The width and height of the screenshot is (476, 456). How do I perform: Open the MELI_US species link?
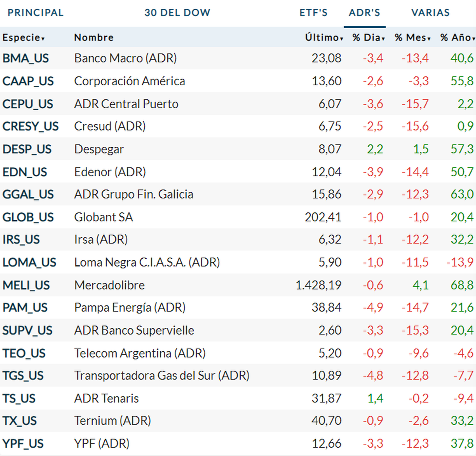[26, 285]
